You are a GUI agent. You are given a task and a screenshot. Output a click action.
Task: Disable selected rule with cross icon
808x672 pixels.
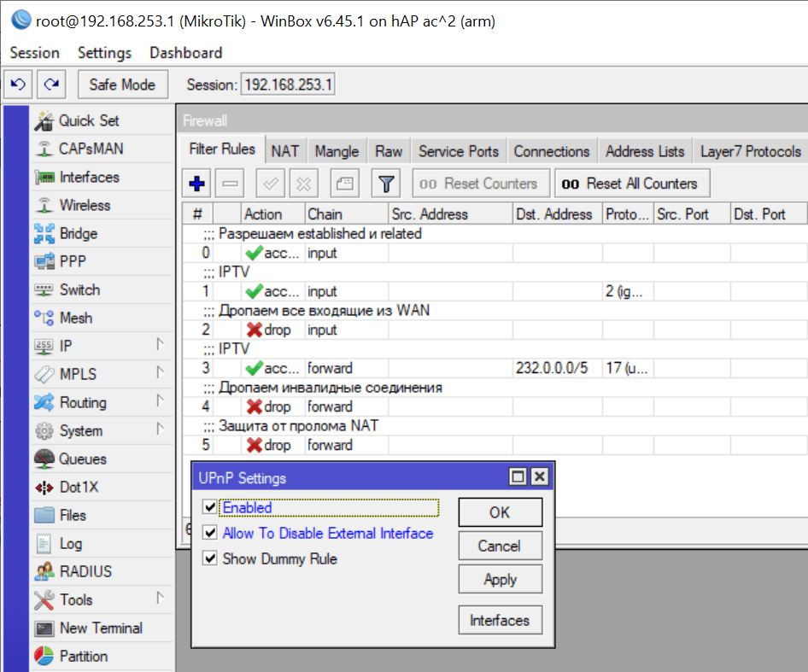(304, 184)
